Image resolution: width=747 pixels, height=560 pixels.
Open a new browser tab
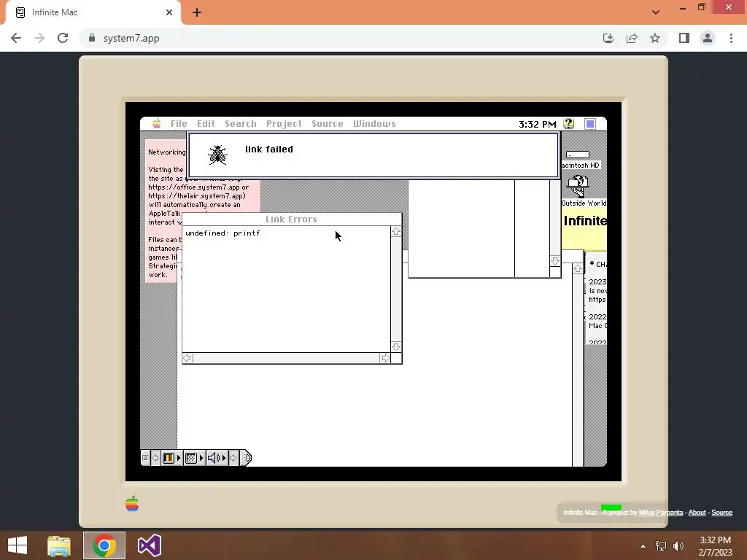(x=197, y=12)
